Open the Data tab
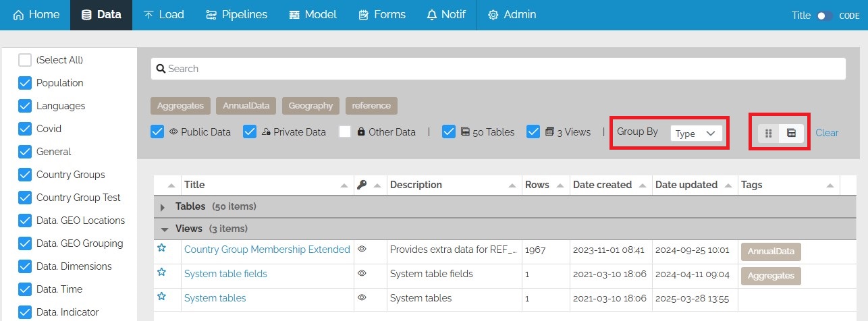 click(x=101, y=15)
